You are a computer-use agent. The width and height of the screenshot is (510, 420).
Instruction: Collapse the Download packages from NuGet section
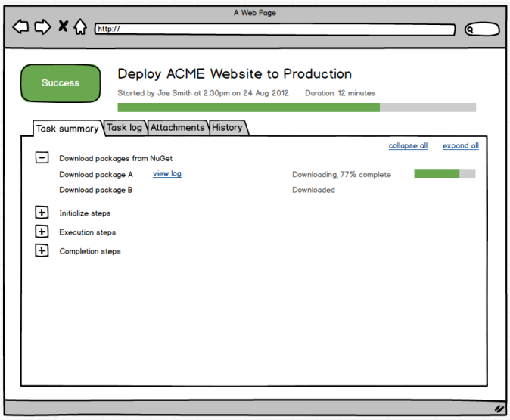click(x=42, y=158)
